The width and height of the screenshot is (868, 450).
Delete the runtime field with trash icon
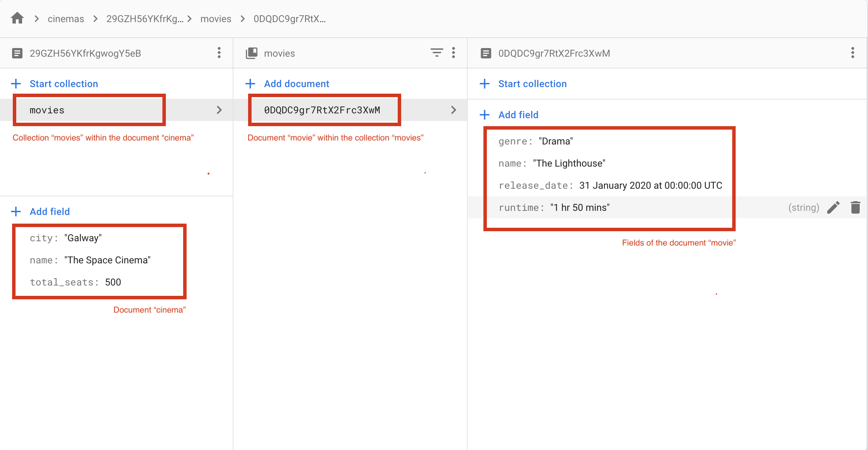(x=855, y=207)
